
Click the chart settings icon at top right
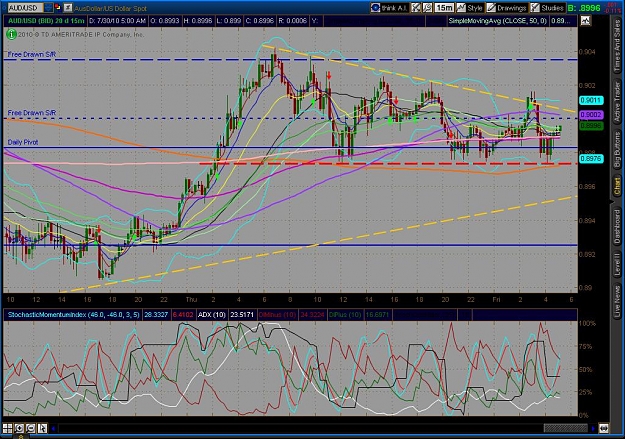pos(585,21)
